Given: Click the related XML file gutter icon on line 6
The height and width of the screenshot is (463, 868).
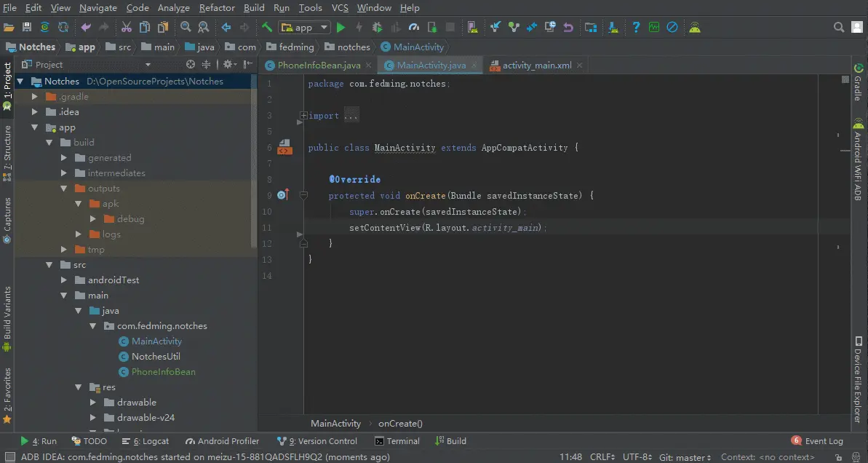Looking at the screenshot, I should point(284,147).
